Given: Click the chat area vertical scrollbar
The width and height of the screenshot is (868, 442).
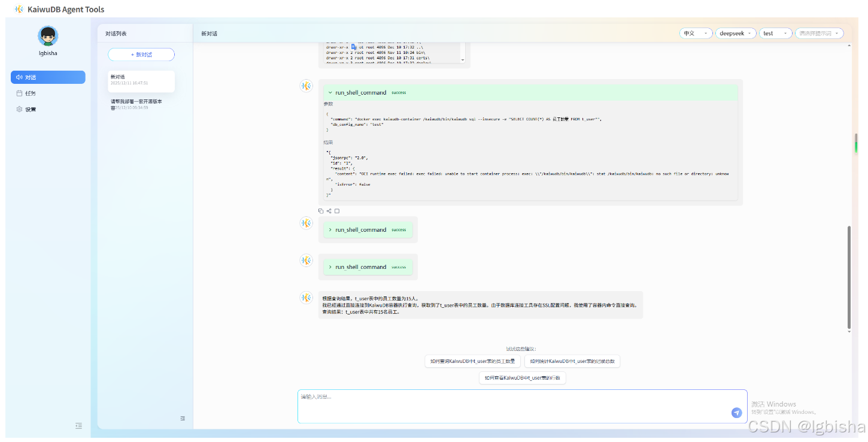Looking at the screenshot, I should pyautogui.click(x=849, y=278).
